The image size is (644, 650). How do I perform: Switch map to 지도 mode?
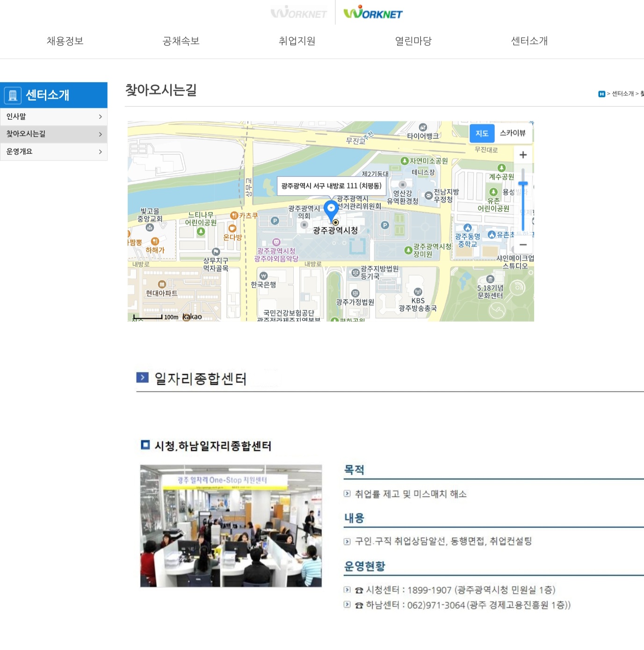[x=482, y=134]
